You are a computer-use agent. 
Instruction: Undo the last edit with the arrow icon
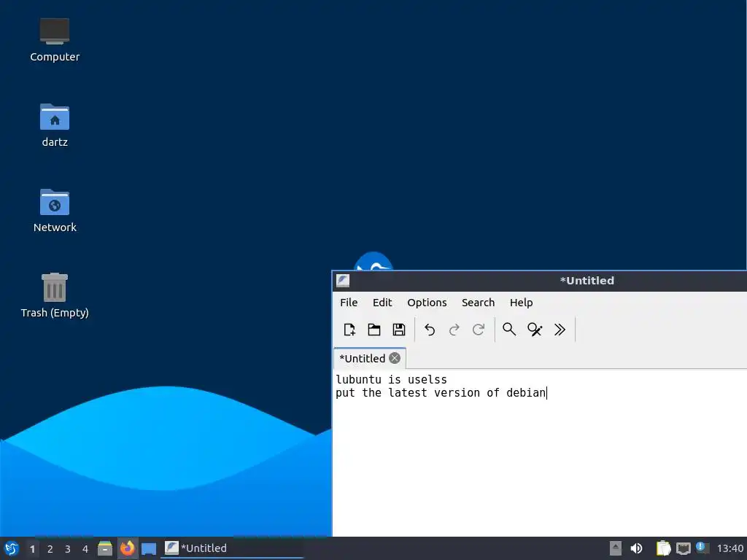[429, 330]
